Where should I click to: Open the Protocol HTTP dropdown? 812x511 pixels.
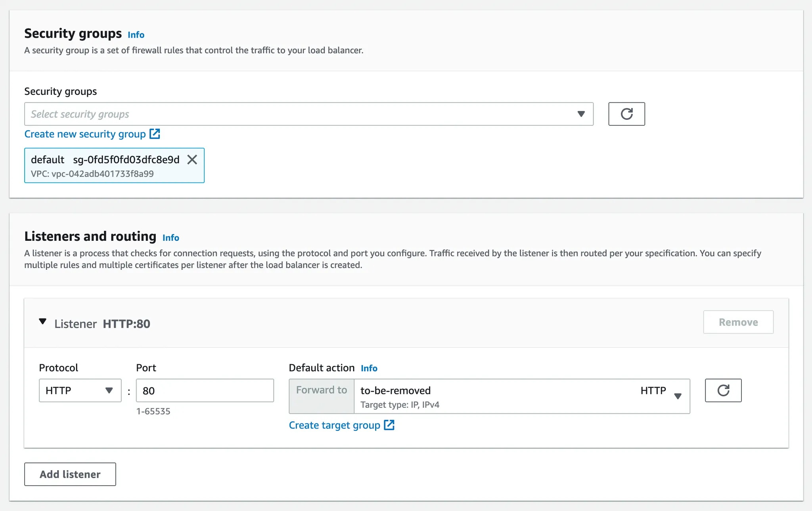click(x=80, y=390)
